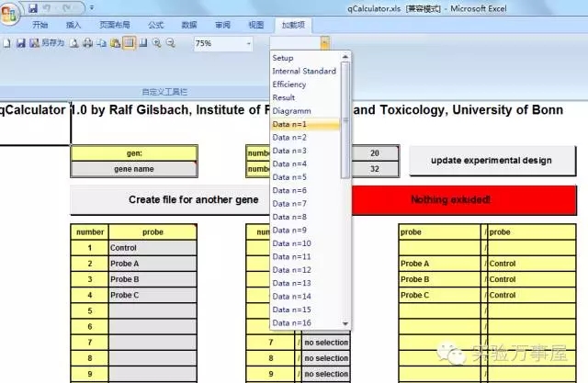Click the highlighted toolbar icon next to Paste
The image size is (588, 383).
[x=129, y=43]
